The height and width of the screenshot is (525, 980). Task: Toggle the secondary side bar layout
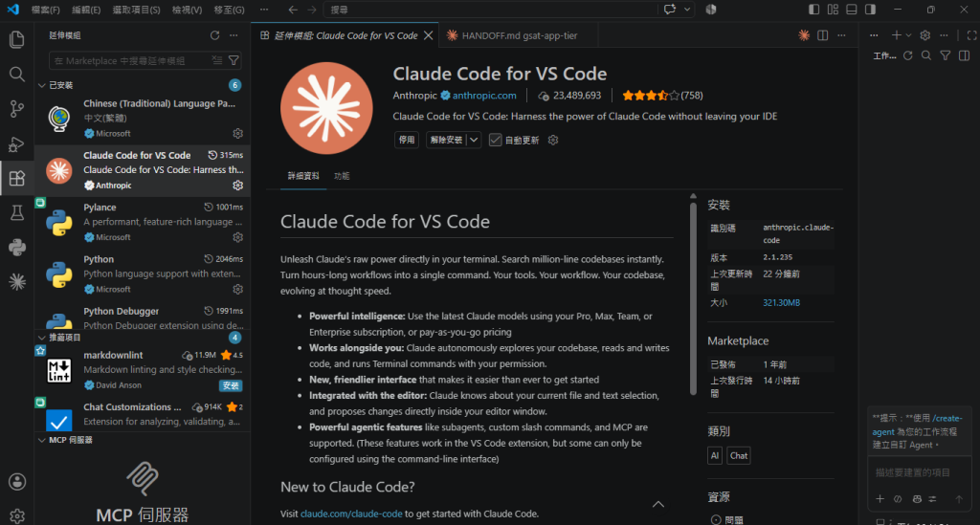870,10
